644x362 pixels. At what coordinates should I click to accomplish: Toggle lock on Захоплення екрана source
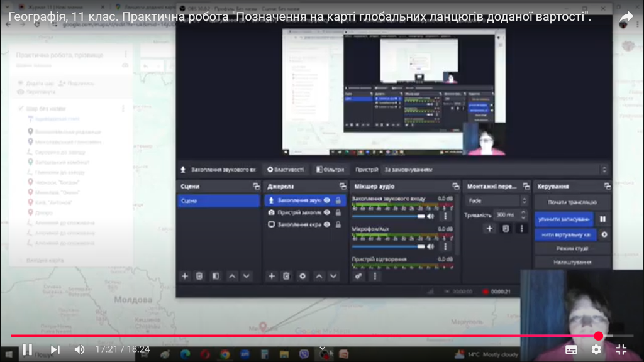[x=338, y=224]
